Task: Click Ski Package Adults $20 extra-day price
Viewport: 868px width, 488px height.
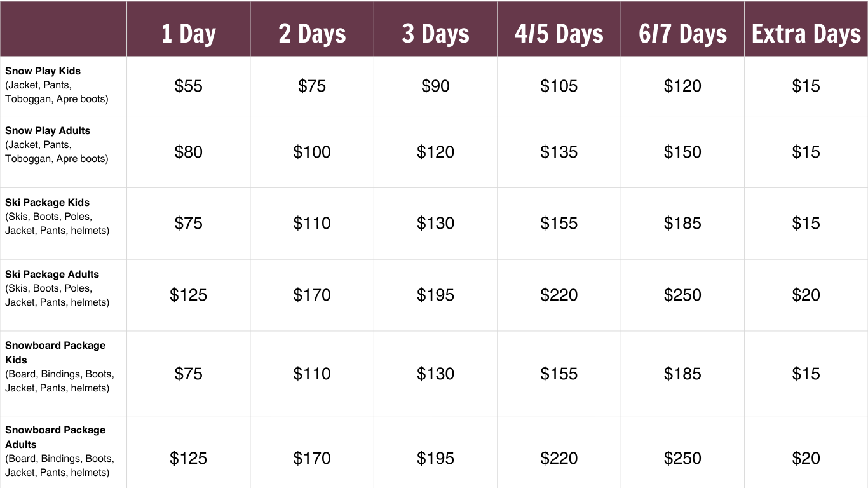Action: 806,295
